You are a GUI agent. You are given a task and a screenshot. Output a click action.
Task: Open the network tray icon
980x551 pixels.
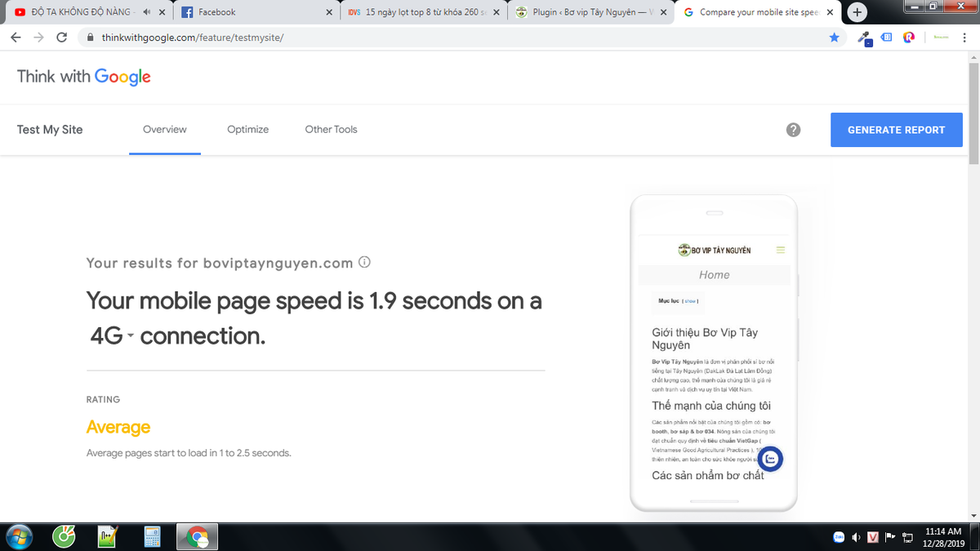pyautogui.click(x=907, y=536)
